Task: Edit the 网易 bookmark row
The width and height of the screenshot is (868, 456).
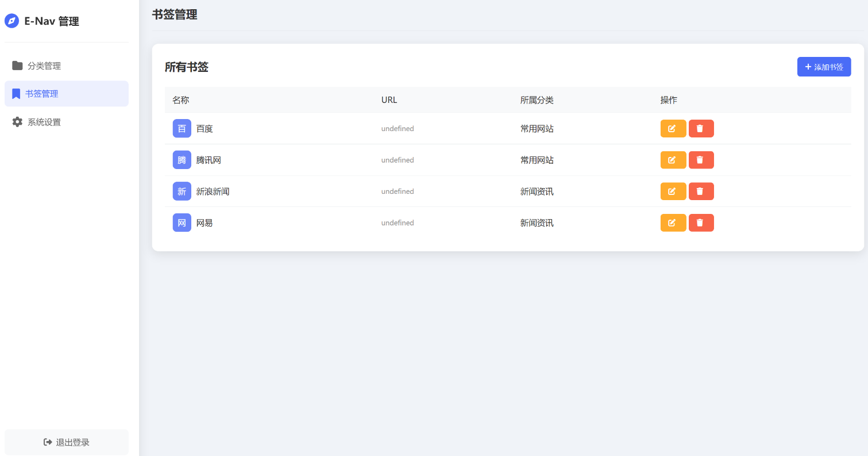Action: (x=673, y=223)
